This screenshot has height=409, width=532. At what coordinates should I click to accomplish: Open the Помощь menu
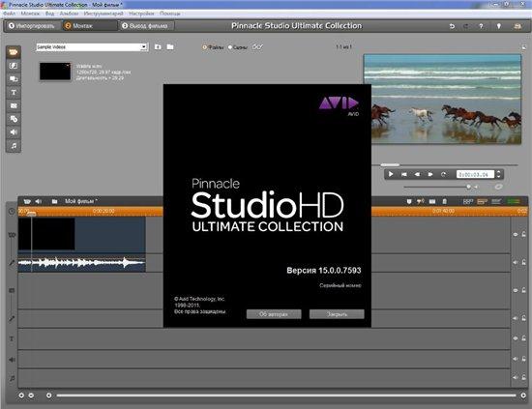[170, 14]
